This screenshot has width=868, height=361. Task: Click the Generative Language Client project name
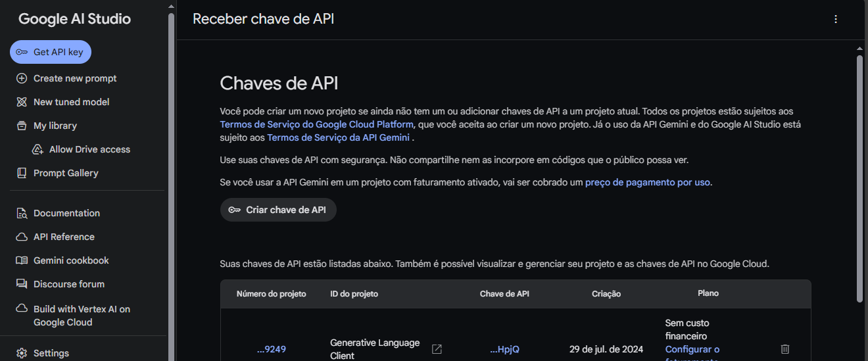[375, 349]
